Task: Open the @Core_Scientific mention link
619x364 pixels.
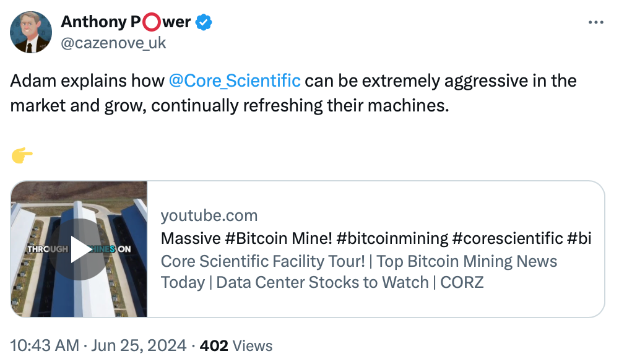Action: tap(235, 80)
